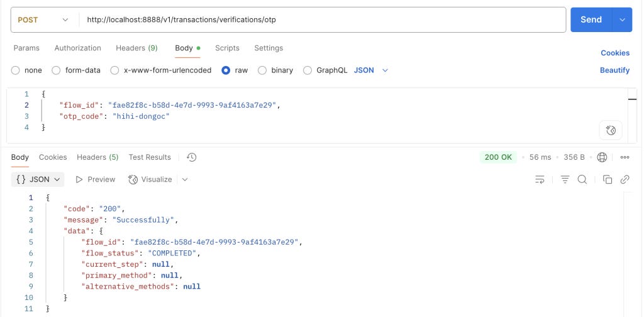The image size is (644, 317).
Task: Click the Visualize button
Action: [x=150, y=179]
